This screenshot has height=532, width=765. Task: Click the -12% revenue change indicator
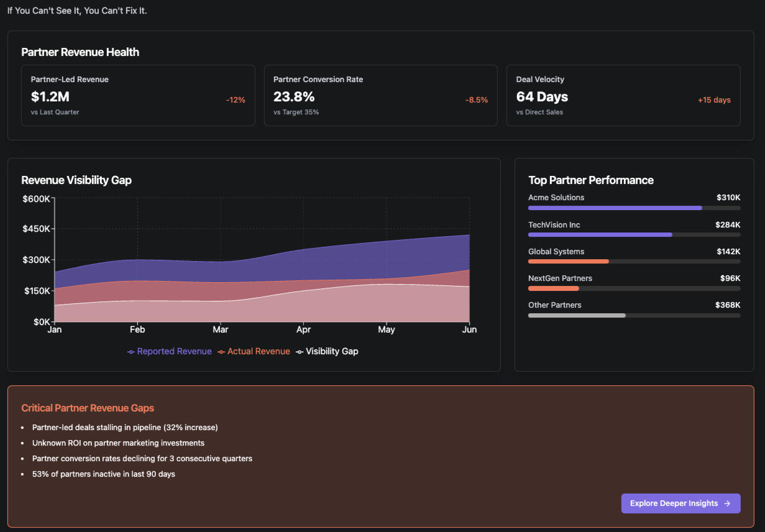tap(236, 100)
